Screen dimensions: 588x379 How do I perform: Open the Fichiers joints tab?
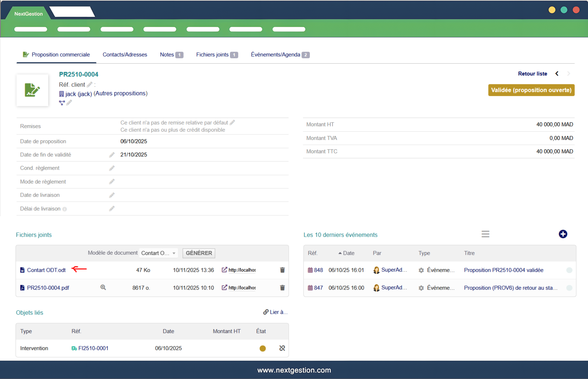point(212,55)
